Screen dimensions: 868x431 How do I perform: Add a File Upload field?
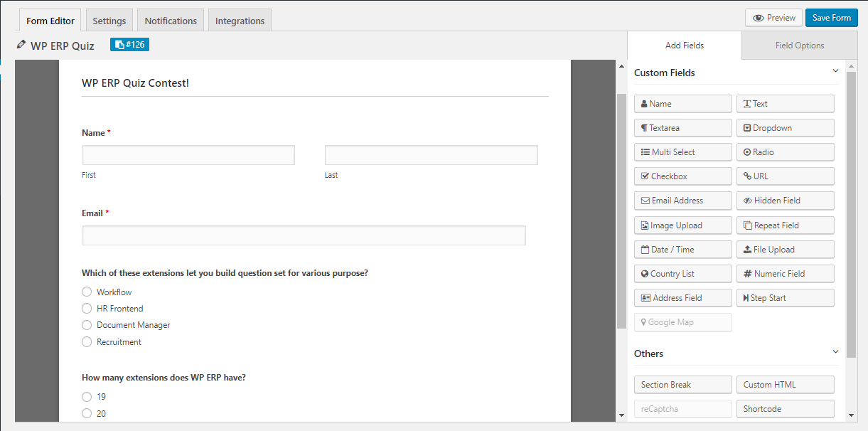point(785,250)
